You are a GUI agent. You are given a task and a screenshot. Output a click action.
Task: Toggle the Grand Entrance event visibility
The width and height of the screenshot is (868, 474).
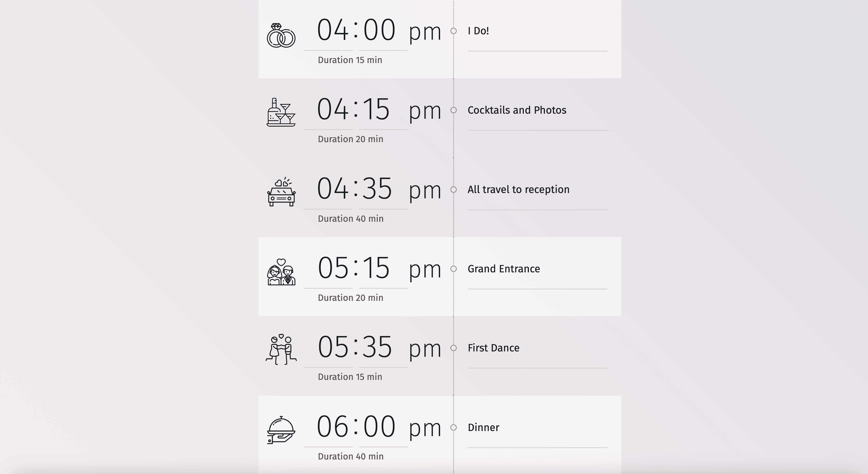[x=455, y=269]
